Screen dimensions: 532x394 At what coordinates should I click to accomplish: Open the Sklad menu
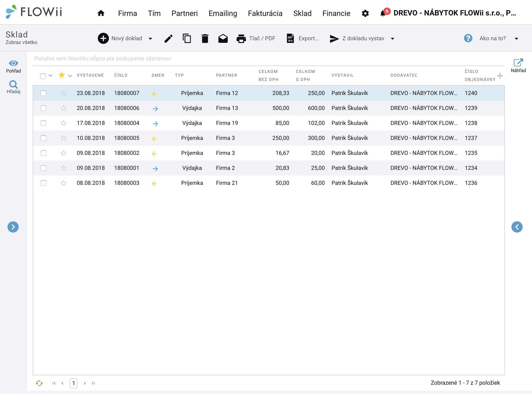coord(302,13)
